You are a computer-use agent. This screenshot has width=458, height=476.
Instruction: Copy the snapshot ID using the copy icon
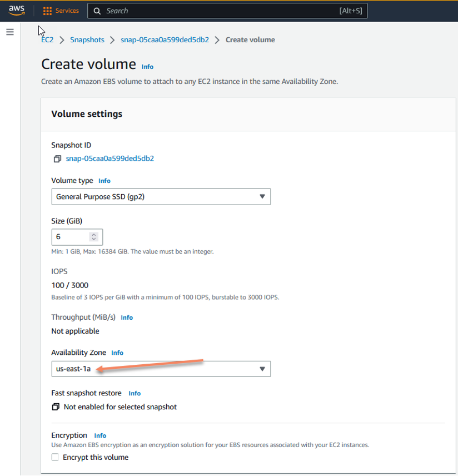[x=56, y=158]
